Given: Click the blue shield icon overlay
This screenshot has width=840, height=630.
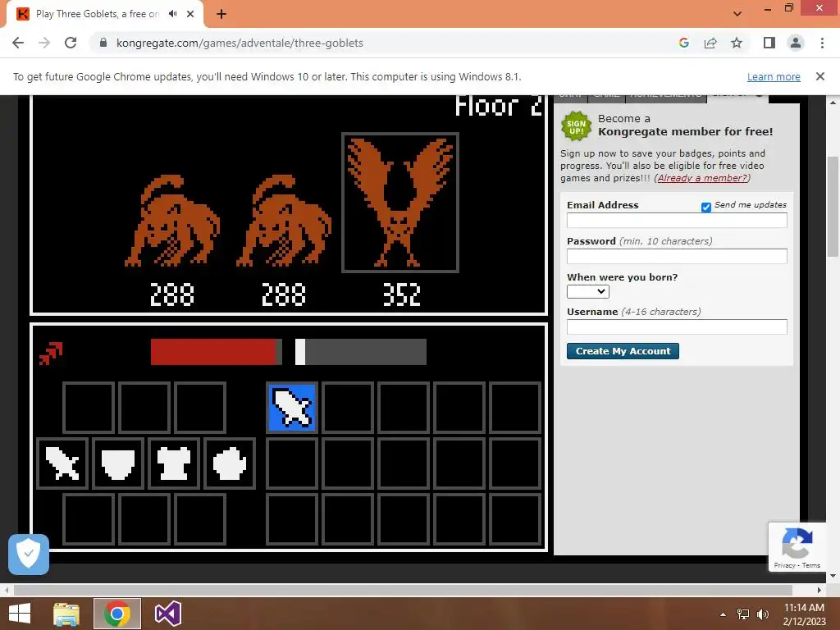Looking at the screenshot, I should (x=29, y=555).
